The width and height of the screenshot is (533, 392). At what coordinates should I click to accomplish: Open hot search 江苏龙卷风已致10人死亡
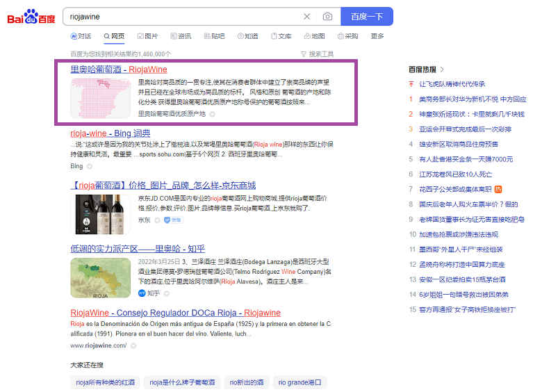click(x=455, y=174)
